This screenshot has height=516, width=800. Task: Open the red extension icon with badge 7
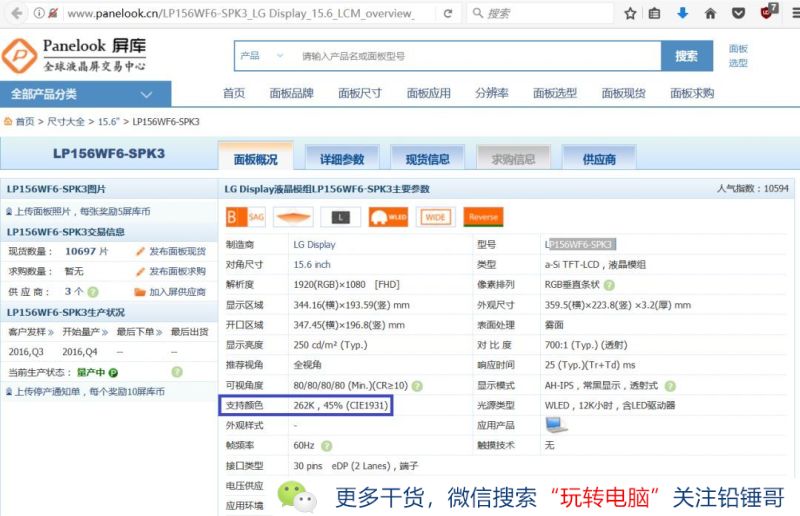(768, 11)
